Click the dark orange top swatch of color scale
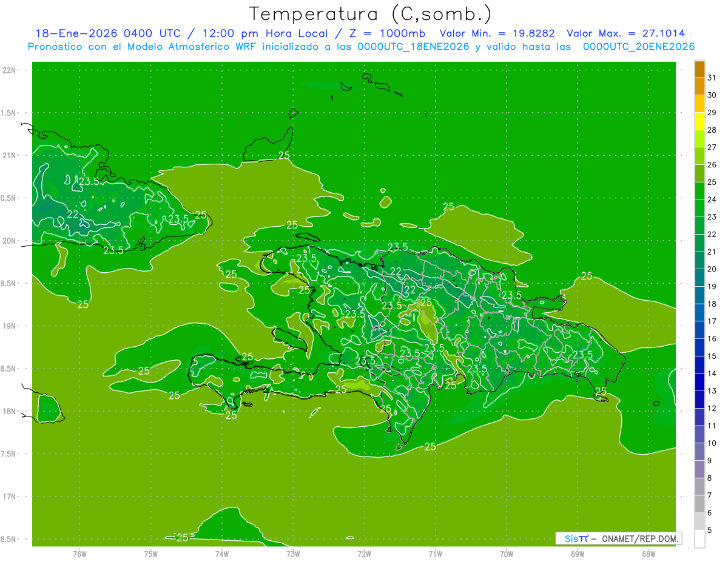The height and width of the screenshot is (562, 728). click(699, 69)
